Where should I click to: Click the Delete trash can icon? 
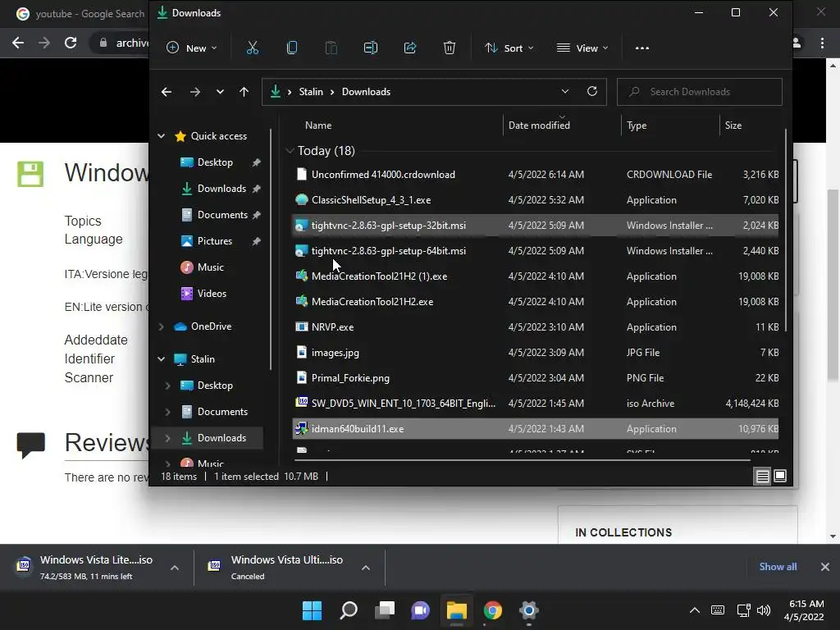point(450,48)
